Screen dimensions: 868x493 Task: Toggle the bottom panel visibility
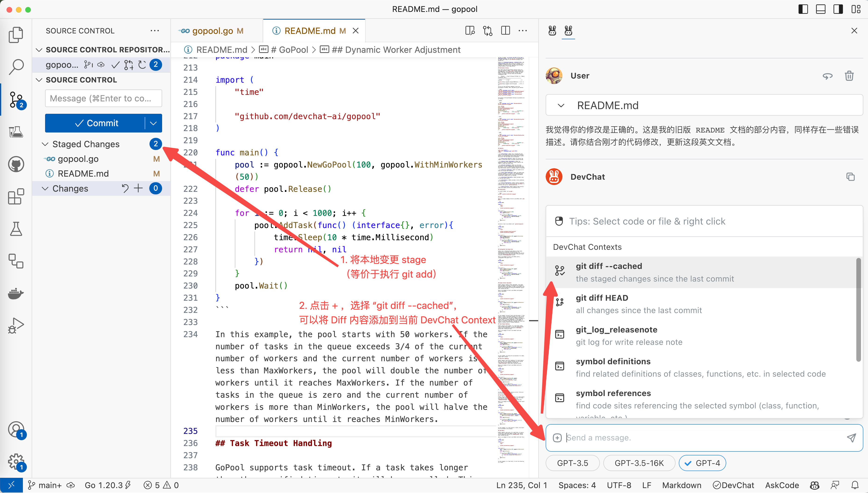point(821,9)
